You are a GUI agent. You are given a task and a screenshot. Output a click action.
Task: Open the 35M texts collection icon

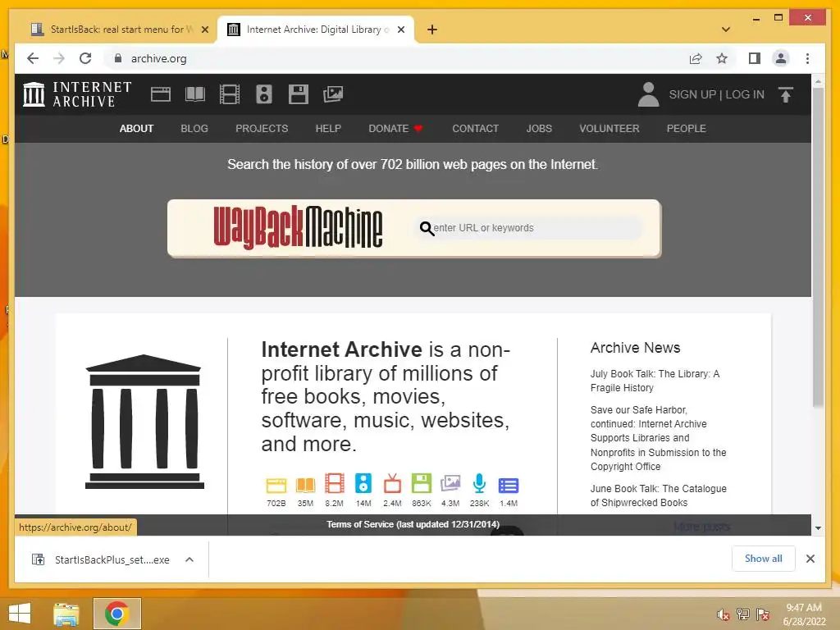pos(305,486)
